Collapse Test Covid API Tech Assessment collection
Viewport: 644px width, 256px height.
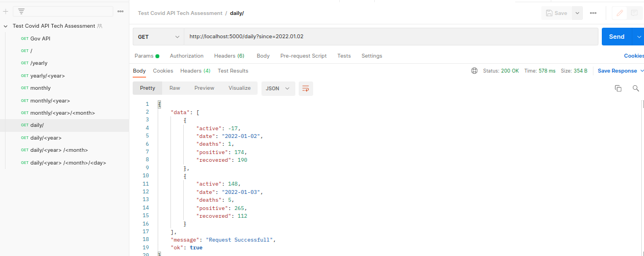click(x=6, y=26)
